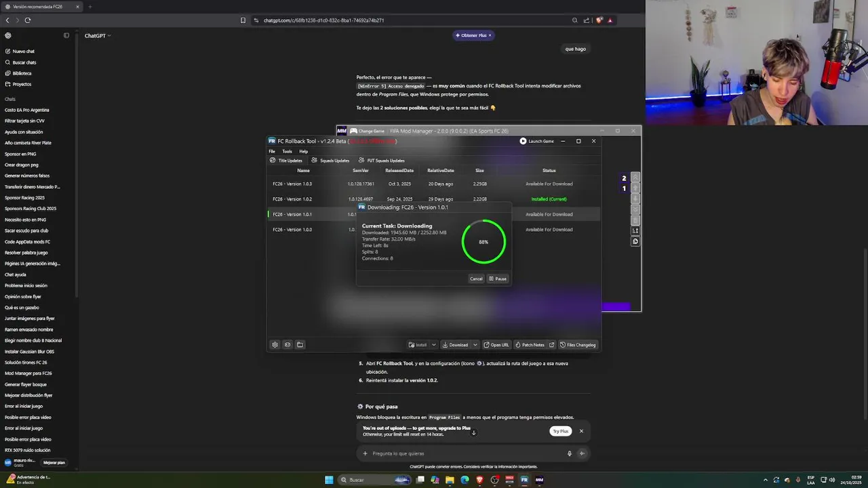Switch to FUT Squads Updates tab

pyautogui.click(x=382, y=161)
